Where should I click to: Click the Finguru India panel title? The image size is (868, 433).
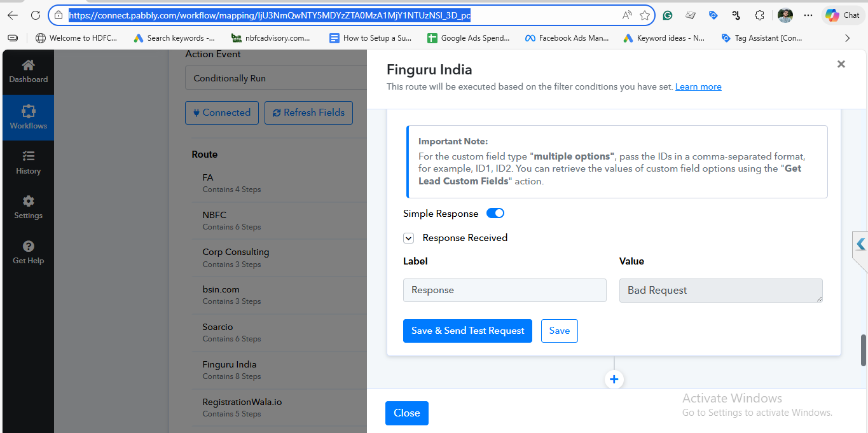[429, 69]
